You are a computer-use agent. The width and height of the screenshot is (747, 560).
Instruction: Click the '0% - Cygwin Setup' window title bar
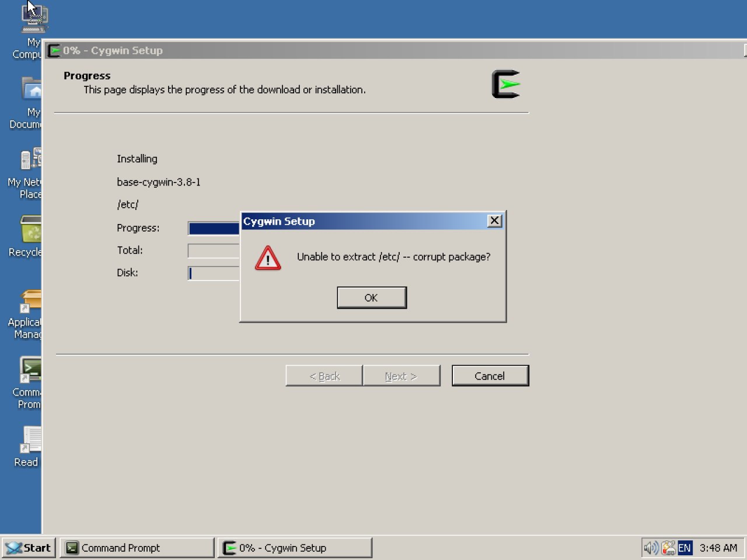click(397, 51)
